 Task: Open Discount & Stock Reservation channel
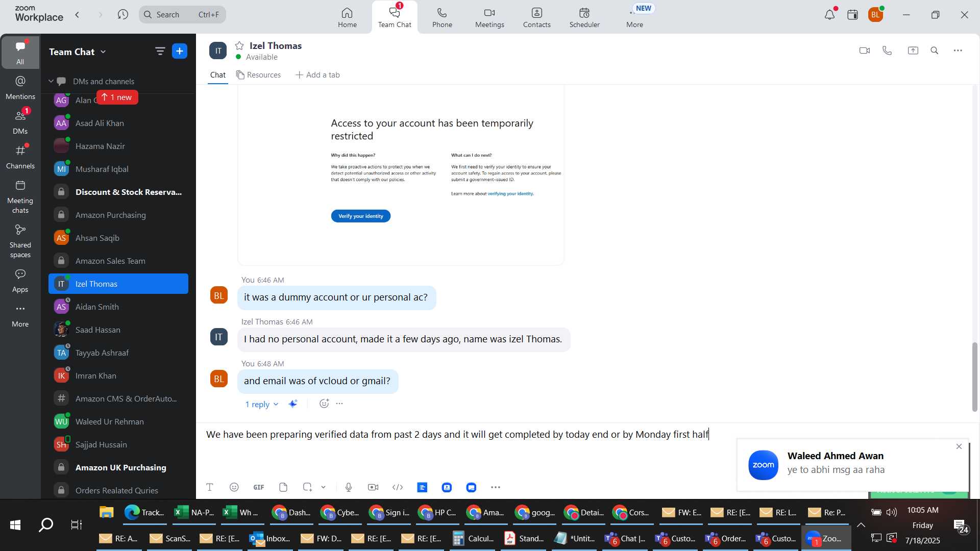118,192
